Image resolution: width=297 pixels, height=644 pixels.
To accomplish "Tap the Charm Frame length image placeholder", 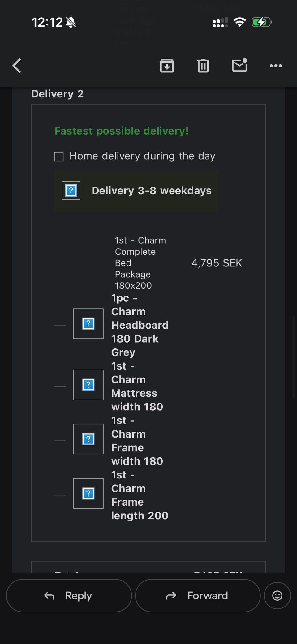I will pos(88,494).
